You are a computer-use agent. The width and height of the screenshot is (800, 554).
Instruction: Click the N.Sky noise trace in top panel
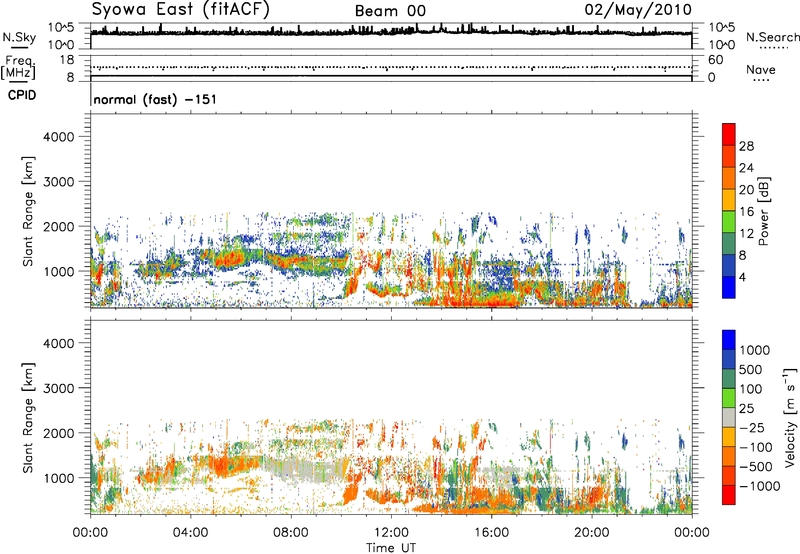pos(391,32)
